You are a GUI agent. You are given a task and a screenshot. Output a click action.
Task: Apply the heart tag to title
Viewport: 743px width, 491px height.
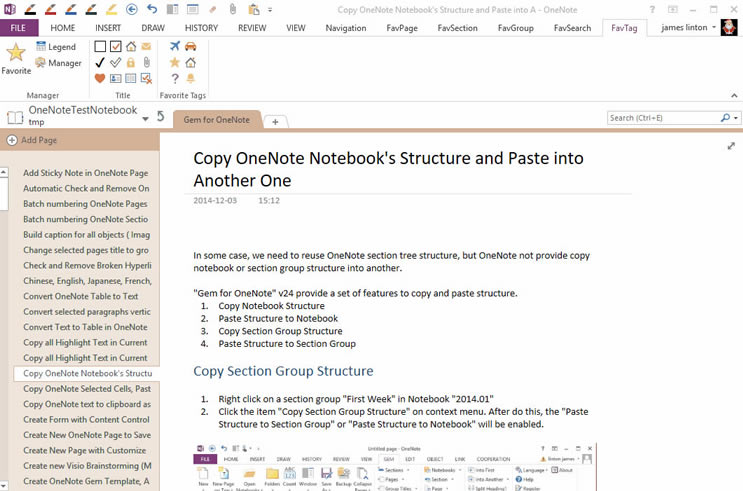(x=100, y=78)
